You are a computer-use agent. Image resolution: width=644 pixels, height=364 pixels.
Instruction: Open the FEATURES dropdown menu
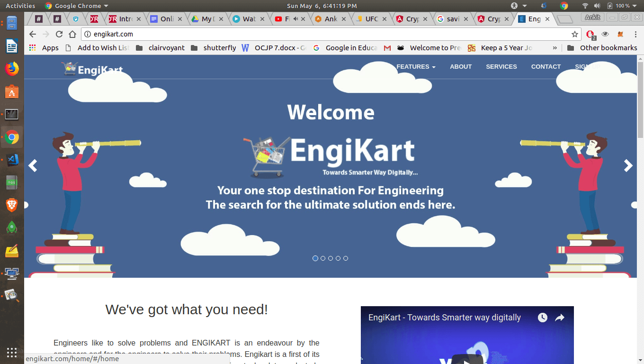point(415,67)
